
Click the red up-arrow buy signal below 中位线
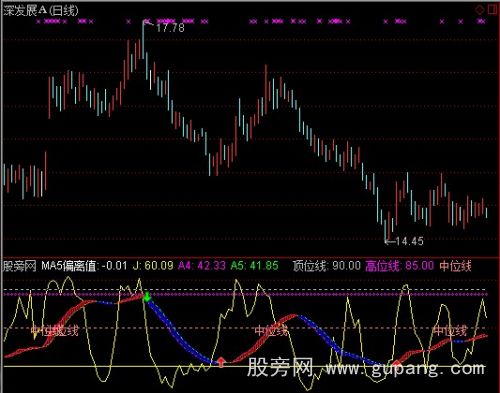pos(221,362)
